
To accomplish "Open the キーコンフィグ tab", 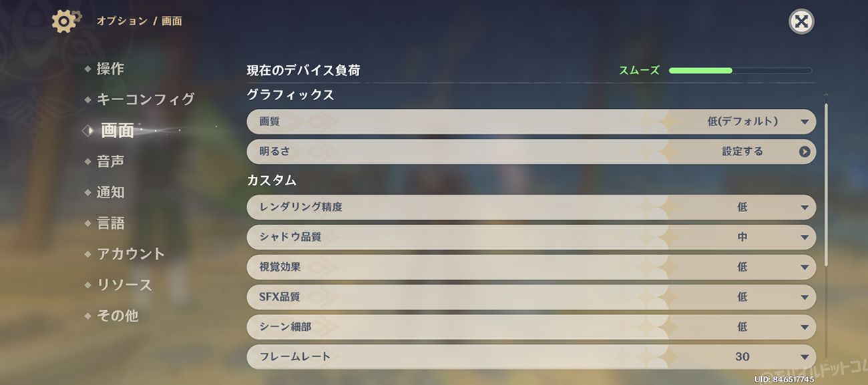I will pos(146,99).
